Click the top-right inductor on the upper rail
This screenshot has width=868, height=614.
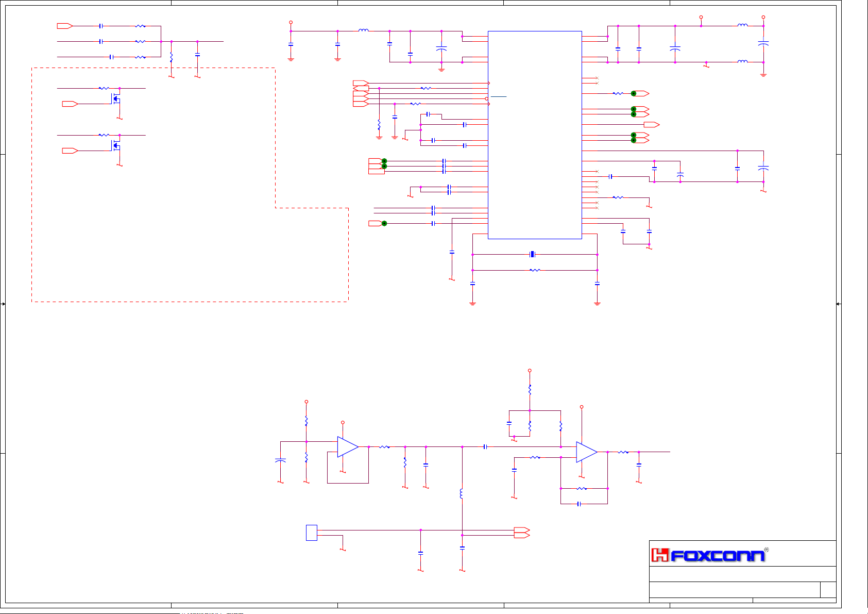[742, 25]
